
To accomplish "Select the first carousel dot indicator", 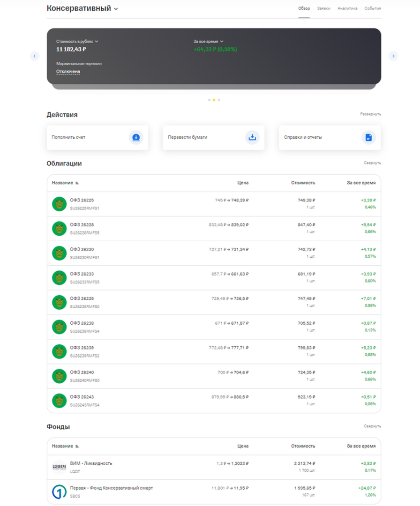I will tap(209, 100).
